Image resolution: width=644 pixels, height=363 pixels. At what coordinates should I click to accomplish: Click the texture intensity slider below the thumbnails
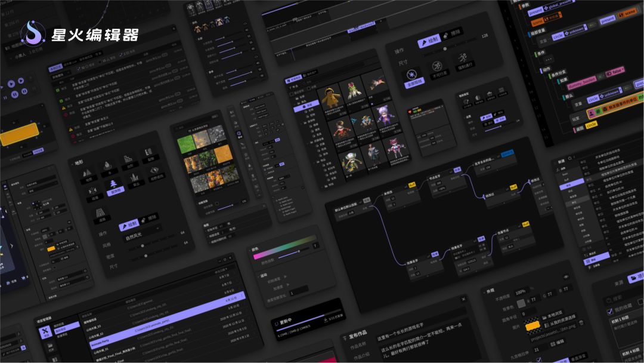[232, 206]
